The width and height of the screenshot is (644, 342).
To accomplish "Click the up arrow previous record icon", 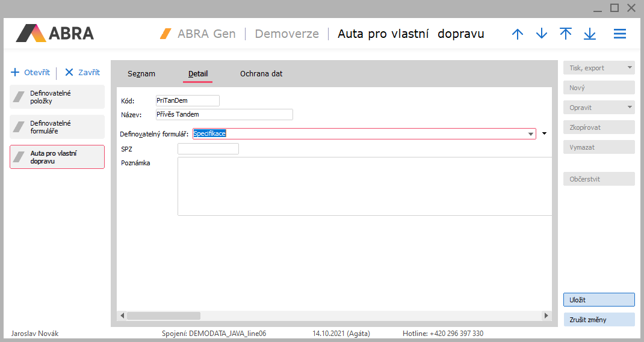I will (518, 34).
